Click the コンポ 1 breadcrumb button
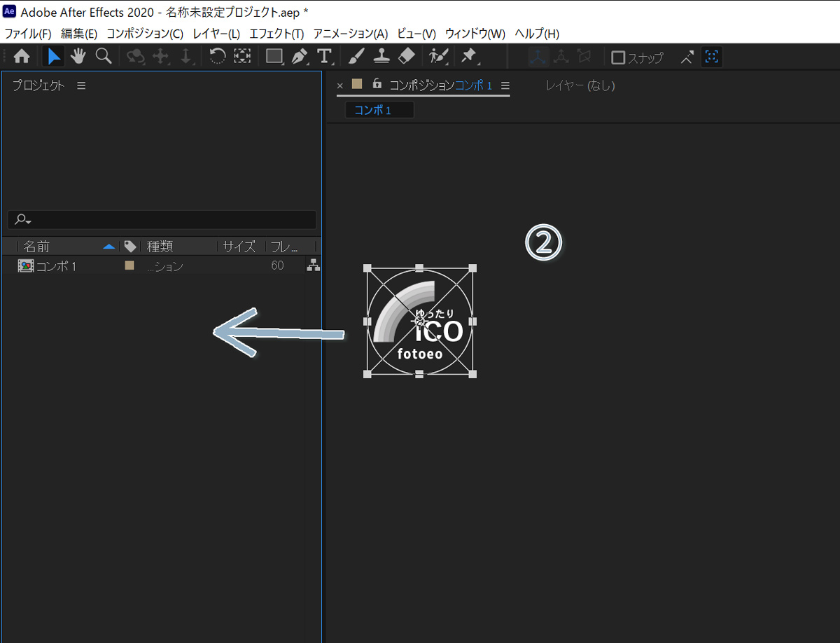This screenshot has height=643, width=840. 379,110
